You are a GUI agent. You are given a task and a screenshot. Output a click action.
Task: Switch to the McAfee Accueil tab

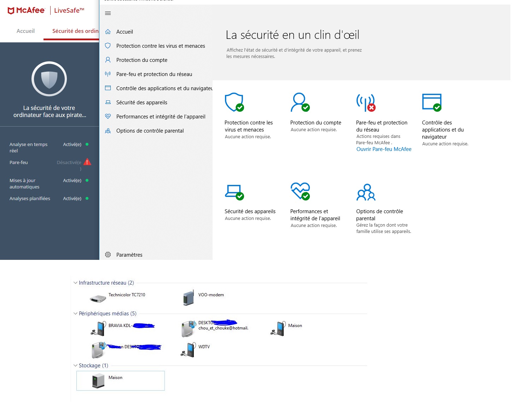coord(25,31)
